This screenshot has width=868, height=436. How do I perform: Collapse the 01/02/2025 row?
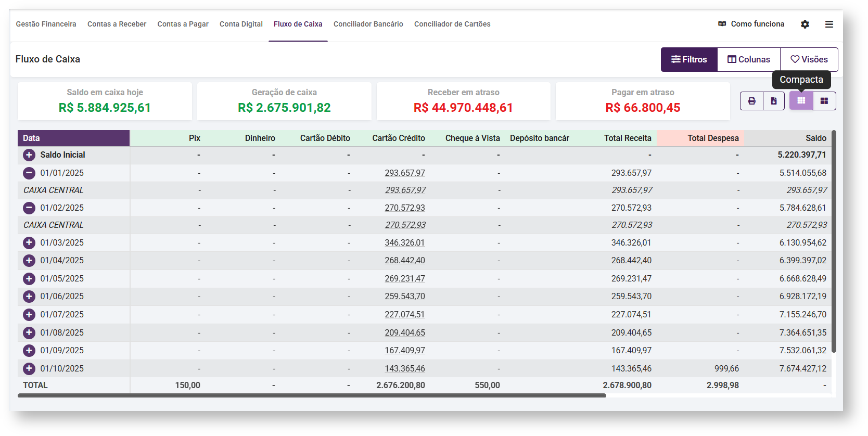[29, 208]
